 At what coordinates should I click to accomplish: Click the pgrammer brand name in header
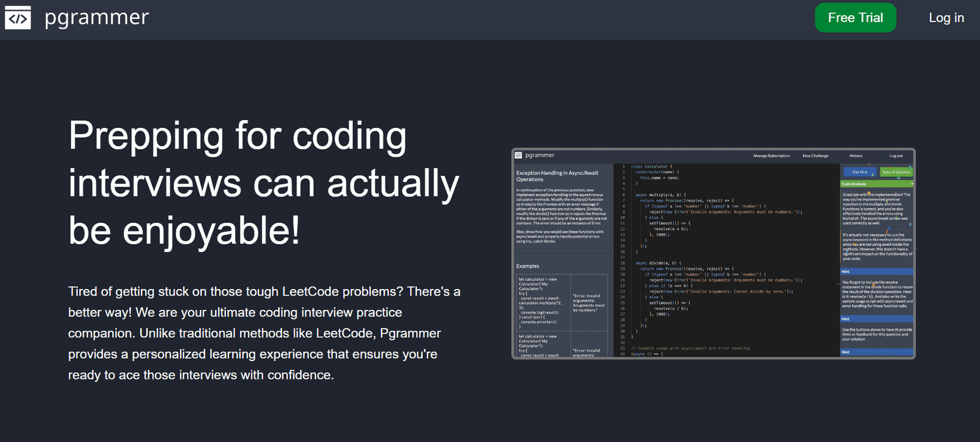pyautogui.click(x=97, y=18)
